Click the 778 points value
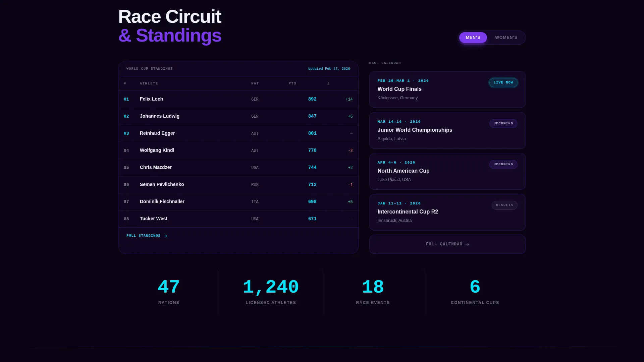The width and height of the screenshot is (644, 362). 312,150
